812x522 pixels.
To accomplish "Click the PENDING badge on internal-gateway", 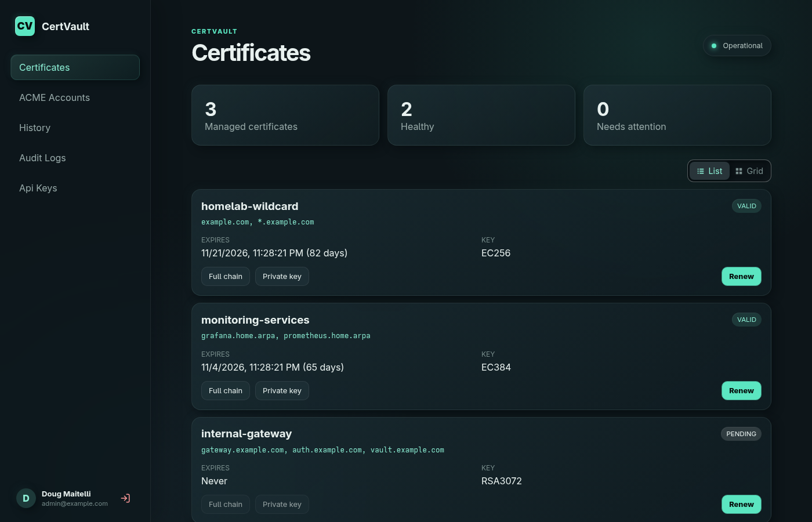I will 741,434.
